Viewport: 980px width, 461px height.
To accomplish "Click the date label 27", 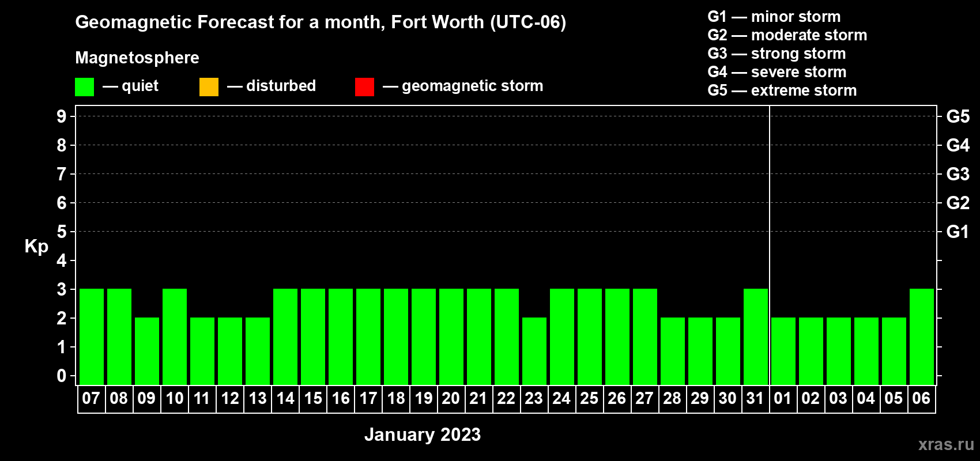I will pyautogui.click(x=644, y=399).
